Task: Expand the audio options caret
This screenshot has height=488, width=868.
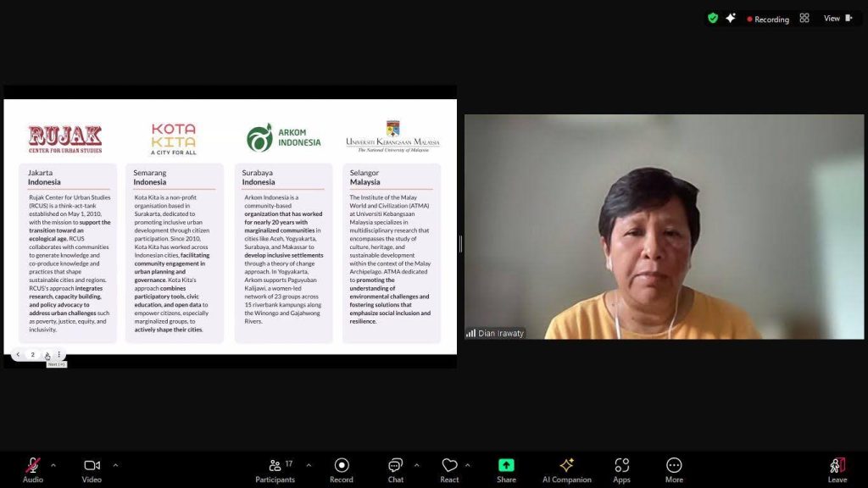Action: click(x=53, y=465)
